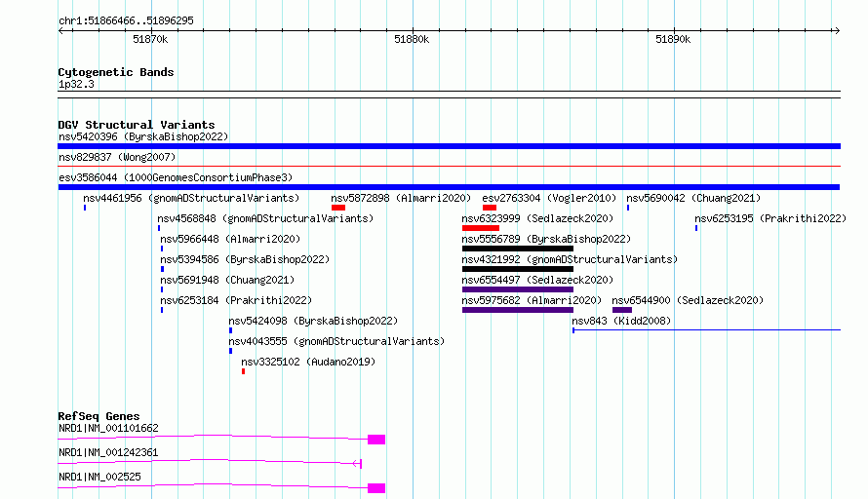Viewport: 868px width, 499px height.
Task: Open the NRD1|NM_001242361 transcript label
Action: point(108,452)
